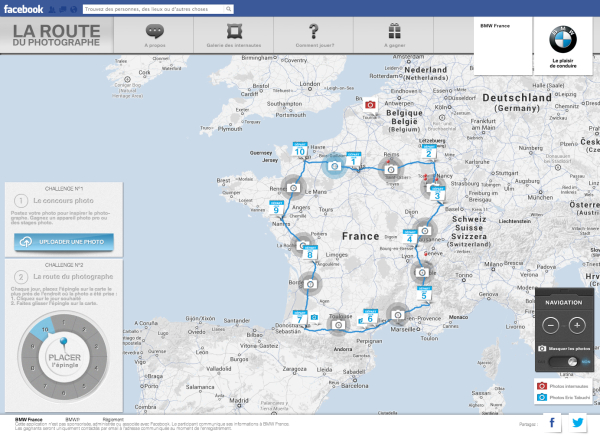Share on Facebook button
600x436 pixels.
pos(552,423)
